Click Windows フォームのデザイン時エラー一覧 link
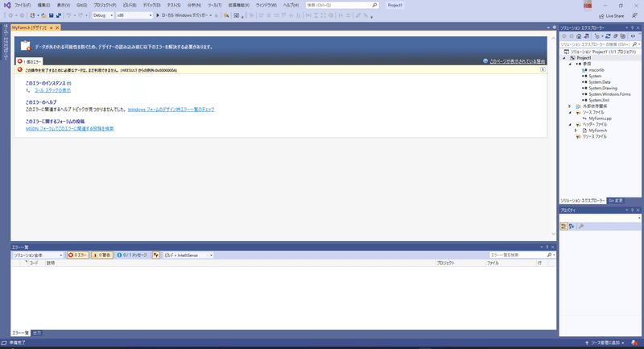644x349 pixels. click(x=171, y=110)
